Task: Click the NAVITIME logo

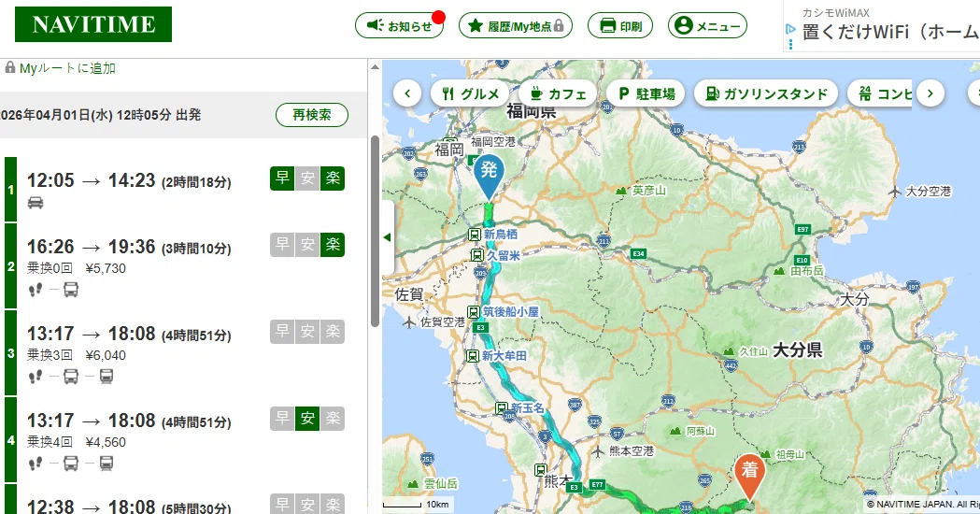Action: click(93, 24)
